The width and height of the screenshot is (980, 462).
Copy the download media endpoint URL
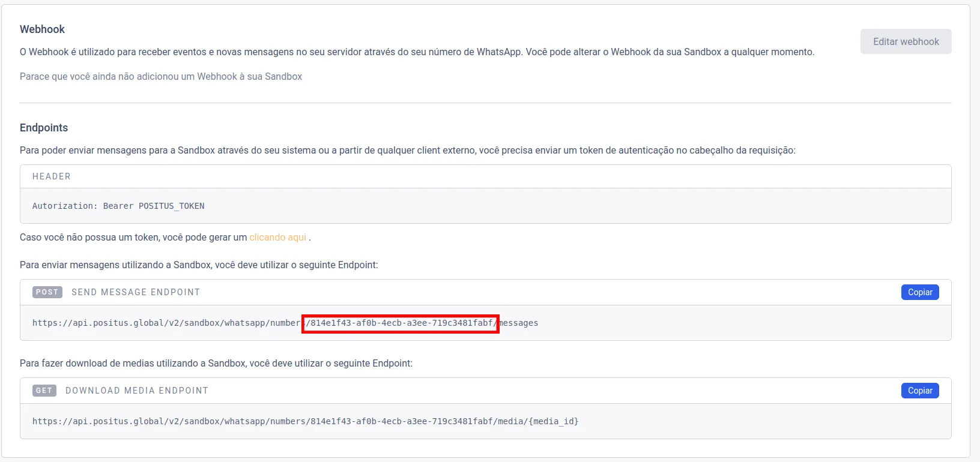920,391
